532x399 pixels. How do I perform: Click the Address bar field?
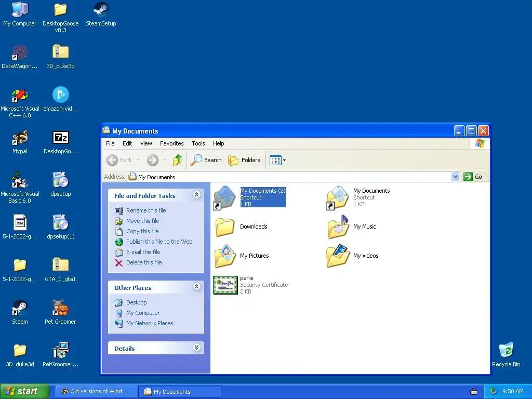click(294, 177)
